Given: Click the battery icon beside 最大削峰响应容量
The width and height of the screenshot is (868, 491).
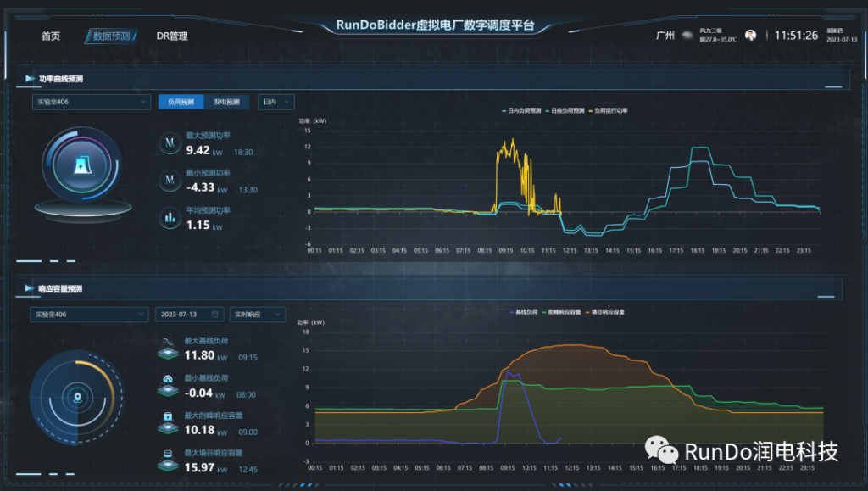Looking at the screenshot, I should pyautogui.click(x=168, y=423).
